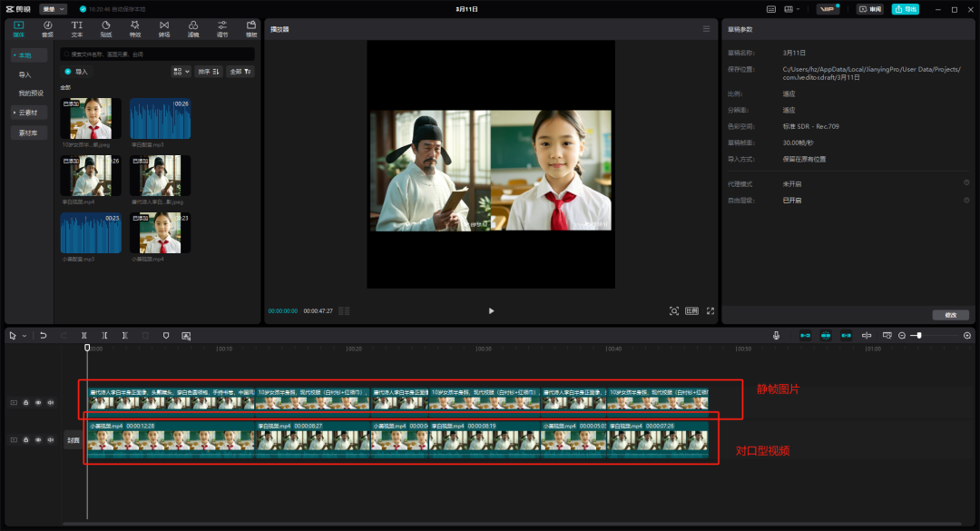
Task: Switch to the 音频 (Audio) tab
Action: pyautogui.click(x=47, y=28)
